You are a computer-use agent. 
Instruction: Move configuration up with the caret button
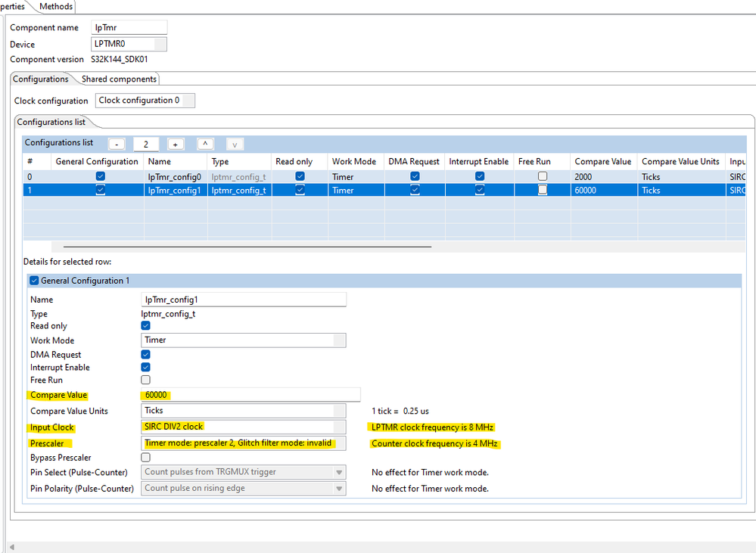[205, 144]
